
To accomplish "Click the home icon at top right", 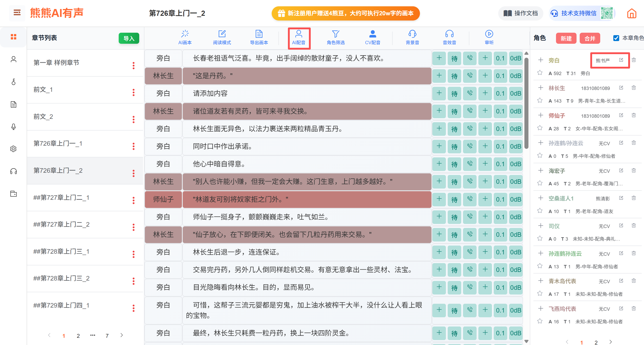I will (x=632, y=13).
